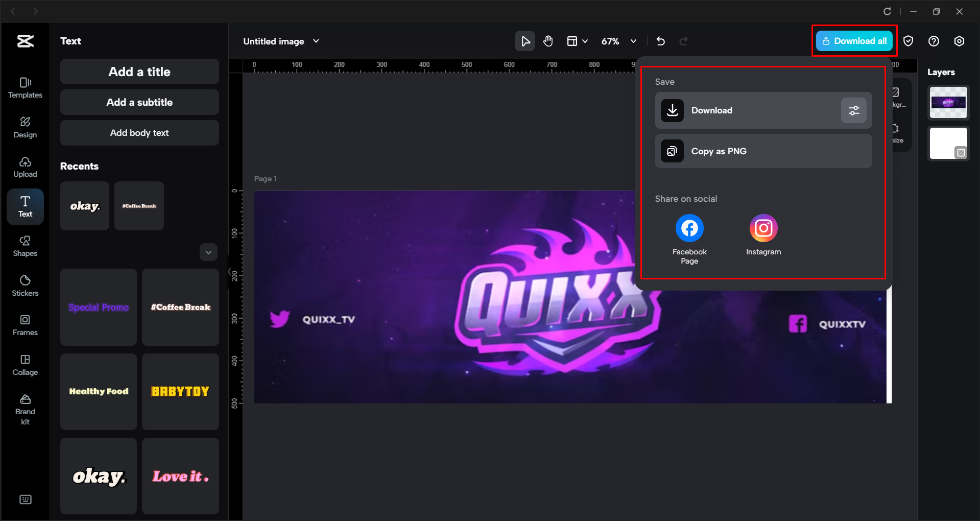Open download settings adjustments

click(853, 110)
